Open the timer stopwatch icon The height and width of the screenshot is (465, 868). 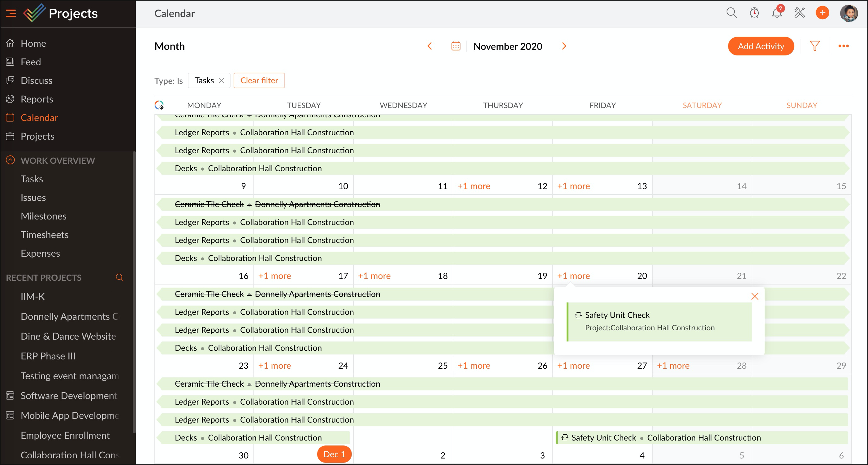[x=754, y=13]
